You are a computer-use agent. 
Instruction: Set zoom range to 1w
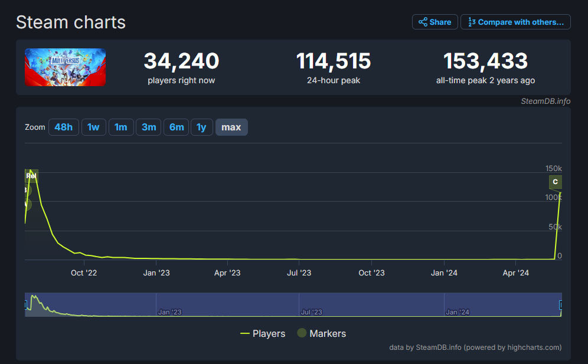point(93,127)
